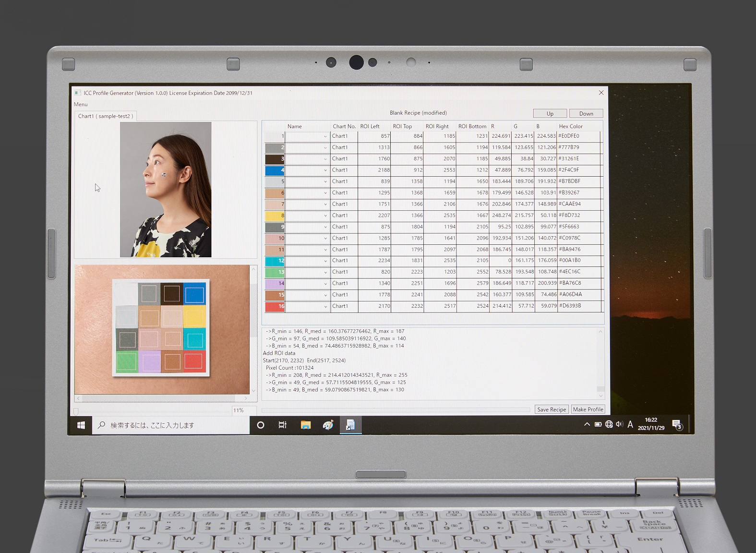Show hidden system tray icons chevron

tap(587, 424)
